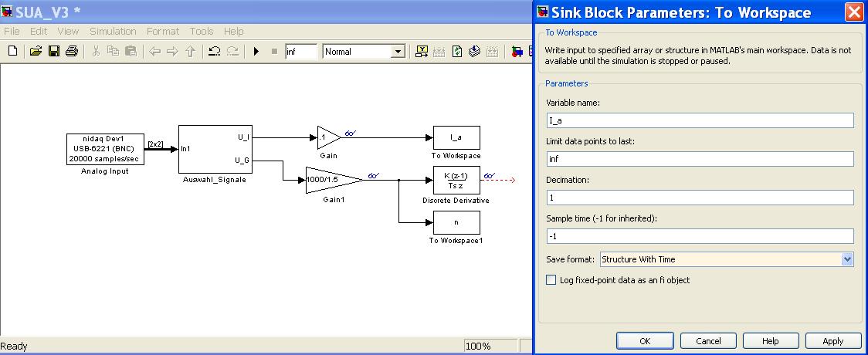Screen dimensions: 868x355
Task: Select the Gain1 triangle block
Action: point(331,178)
